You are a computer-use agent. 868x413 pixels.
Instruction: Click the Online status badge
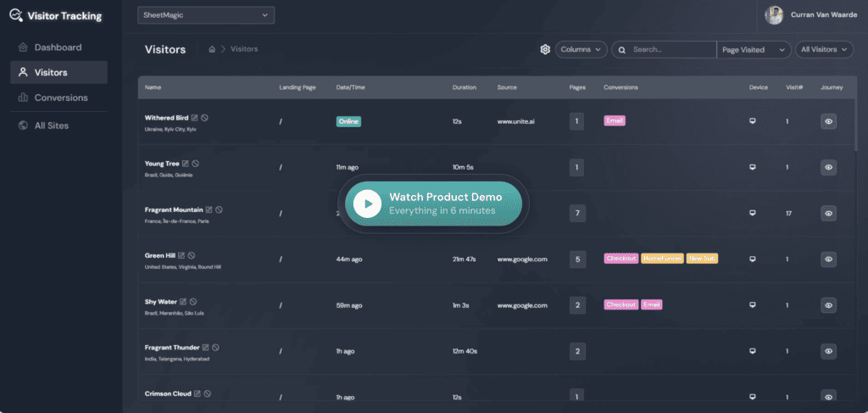(348, 121)
